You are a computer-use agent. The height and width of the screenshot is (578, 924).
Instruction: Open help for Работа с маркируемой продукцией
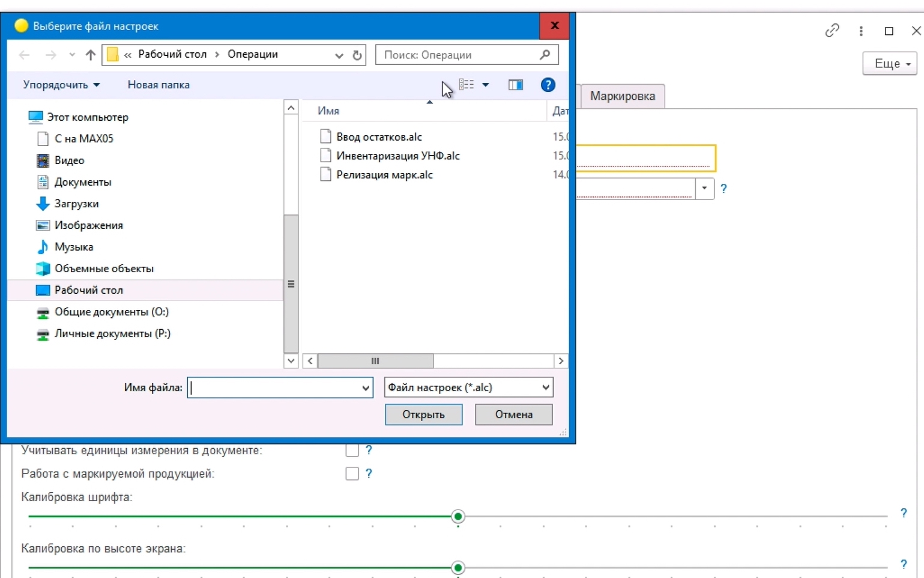369,473
